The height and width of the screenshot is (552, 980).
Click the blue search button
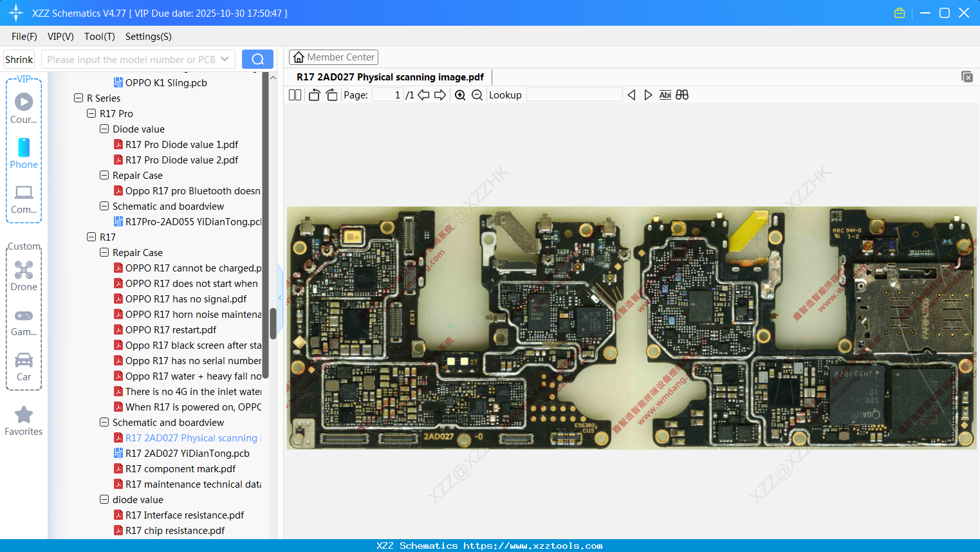(257, 59)
